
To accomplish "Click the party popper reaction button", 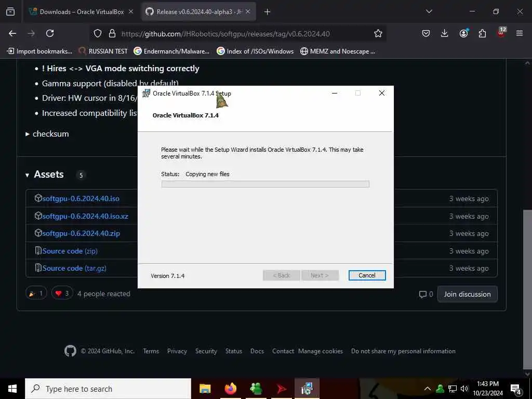I will 36,294.
